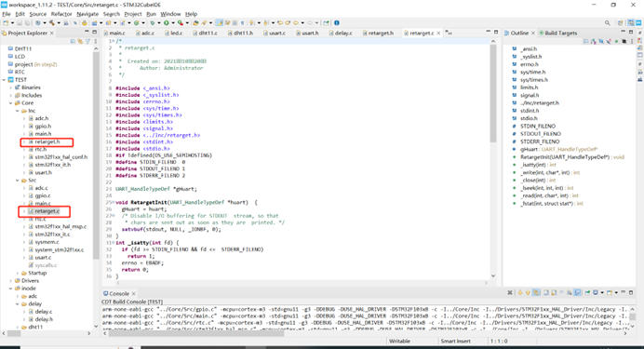Toggle Scroll Lock in console toolbar
644x349 pixels.
(x=554, y=293)
